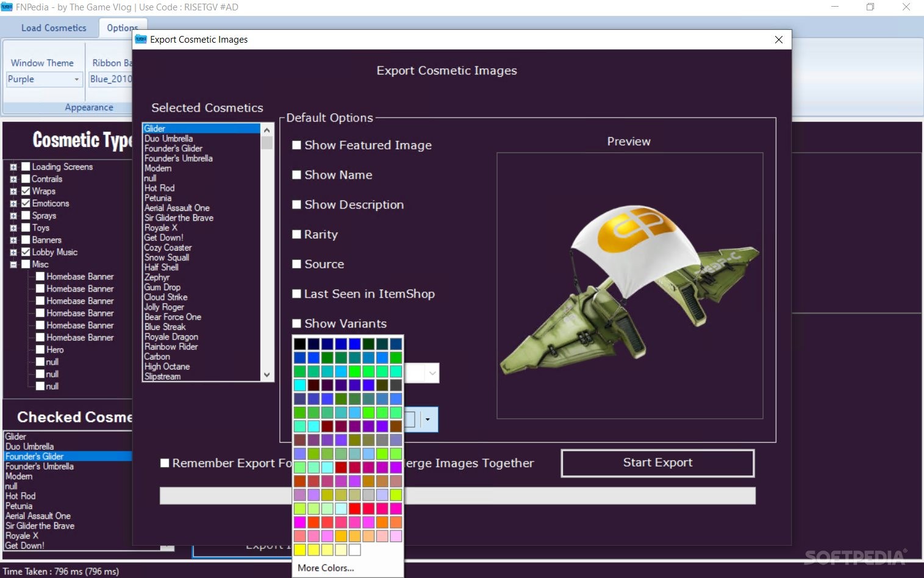The image size is (924, 578).
Task: Select Carbon in the list
Action: point(157,357)
